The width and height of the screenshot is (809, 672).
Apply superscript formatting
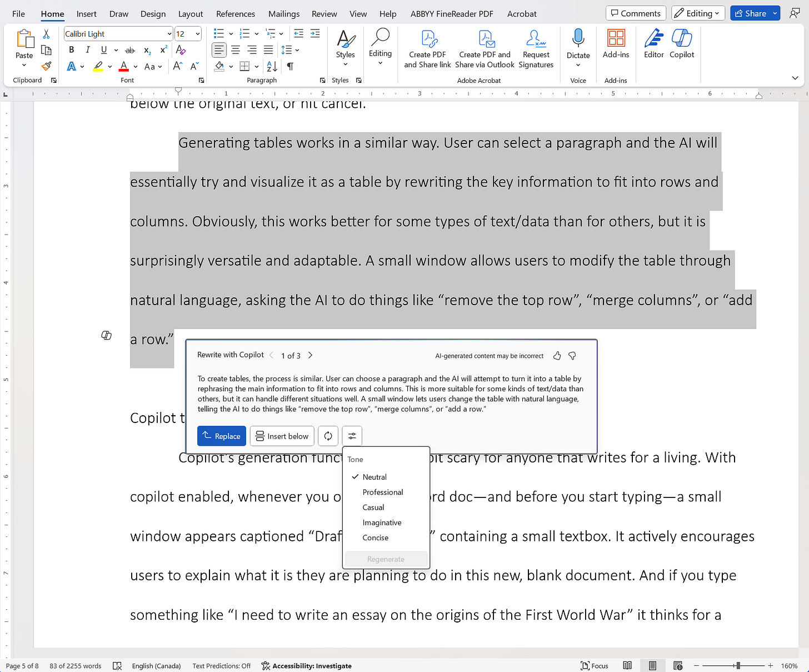coord(164,50)
